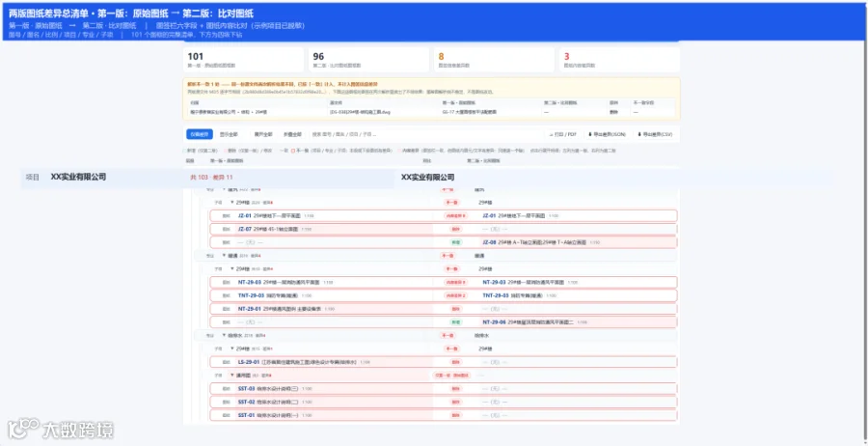The width and height of the screenshot is (868, 446).
Task: Collapse the 给排水 discipline group
Action: pyautogui.click(x=225, y=335)
